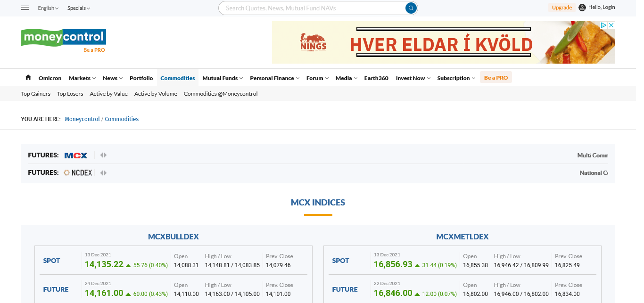Click Moneycontrol in the breadcrumb
Viewport: 644px width, 303px height.
point(82,119)
